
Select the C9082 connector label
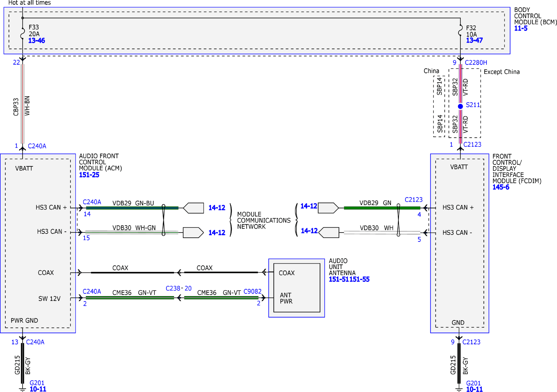(x=252, y=291)
